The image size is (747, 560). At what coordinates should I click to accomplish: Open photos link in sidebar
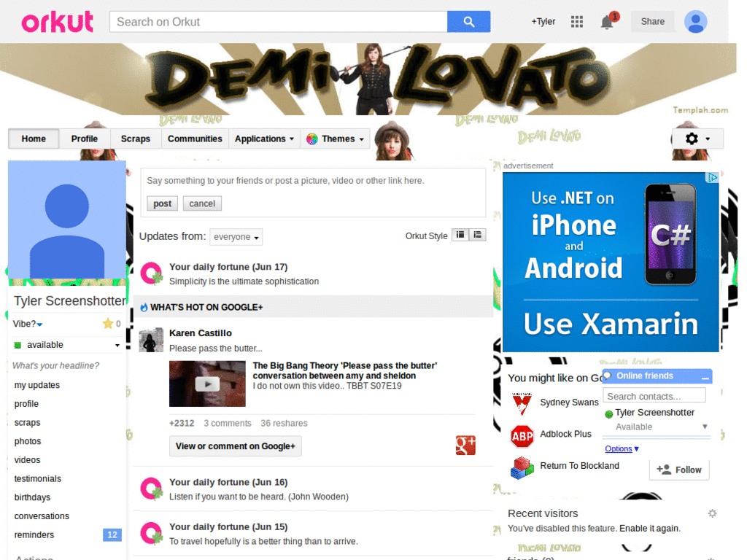click(x=28, y=441)
